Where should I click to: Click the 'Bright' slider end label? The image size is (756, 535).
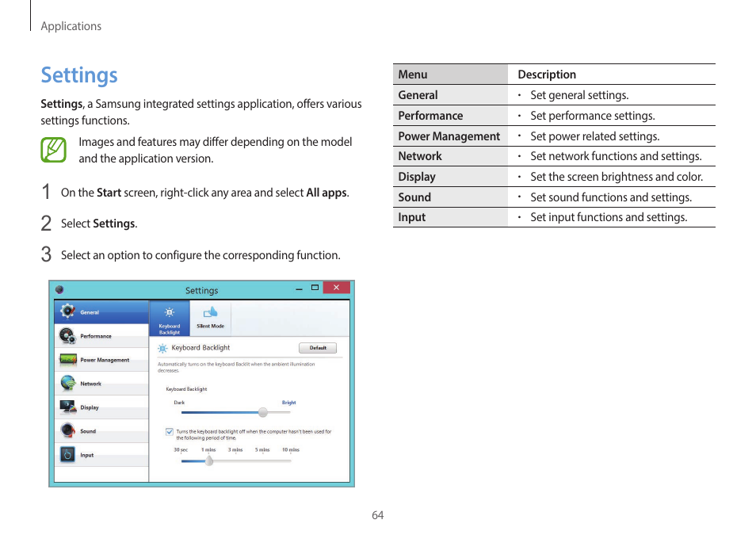pyautogui.click(x=288, y=403)
